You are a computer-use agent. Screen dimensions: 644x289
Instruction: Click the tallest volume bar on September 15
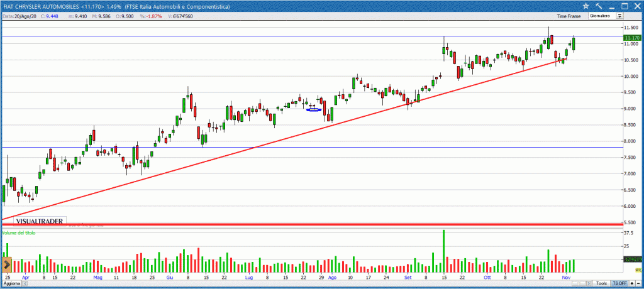[x=443, y=251]
